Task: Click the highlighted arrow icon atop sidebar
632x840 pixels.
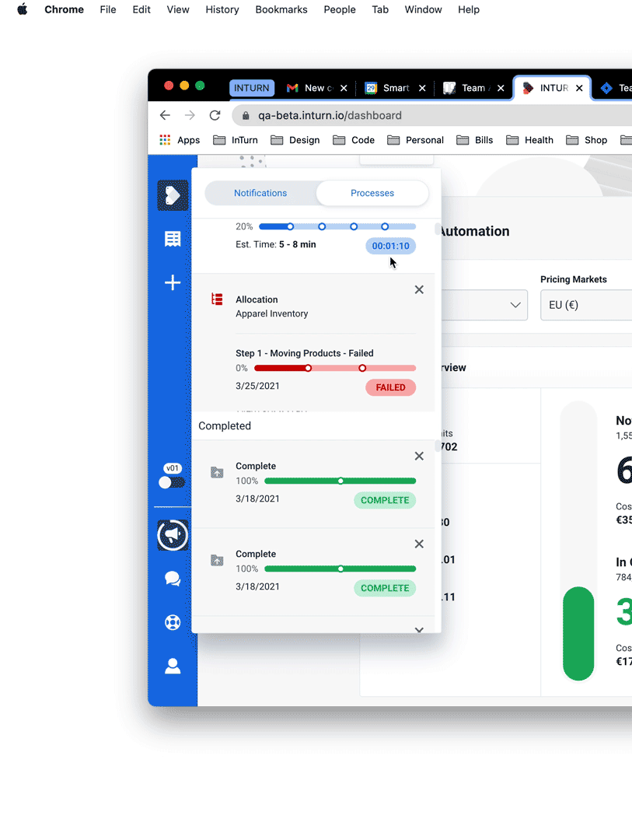Action: [x=172, y=195]
